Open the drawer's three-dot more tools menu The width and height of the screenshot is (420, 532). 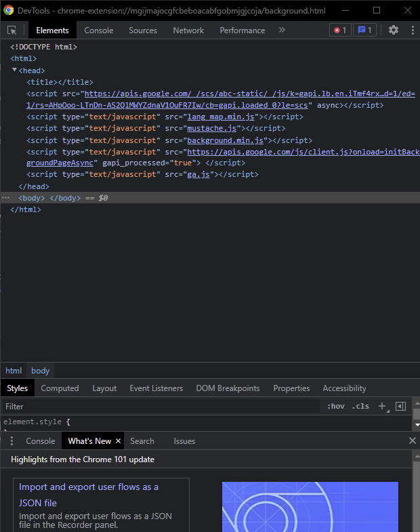pos(12,441)
